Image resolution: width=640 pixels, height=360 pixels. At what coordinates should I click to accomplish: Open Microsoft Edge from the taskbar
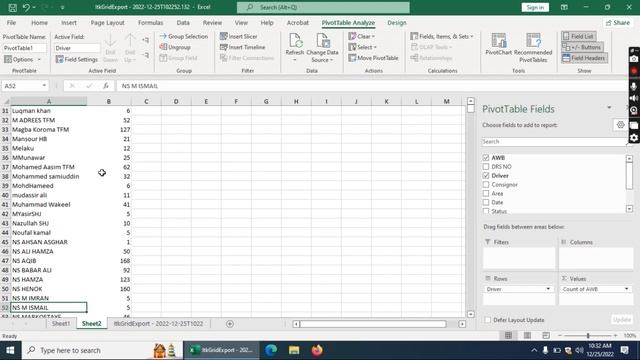pos(271,350)
